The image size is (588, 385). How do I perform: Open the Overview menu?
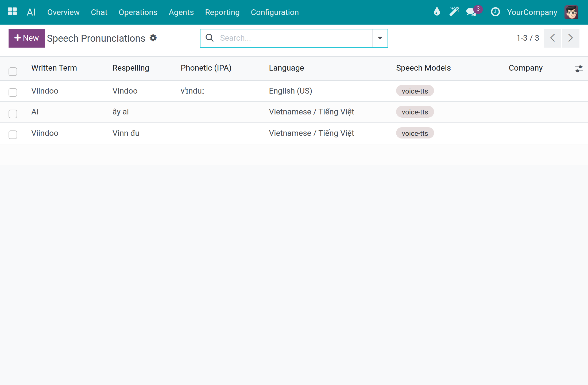click(x=63, y=12)
